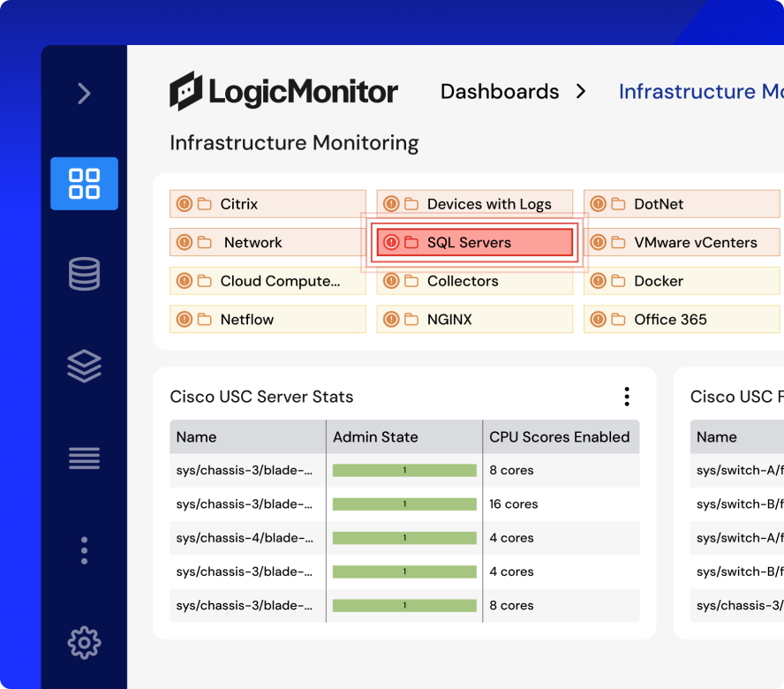This screenshot has height=689, width=784.
Task: Open the Devices with Logs tile
Action: click(x=474, y=204)
